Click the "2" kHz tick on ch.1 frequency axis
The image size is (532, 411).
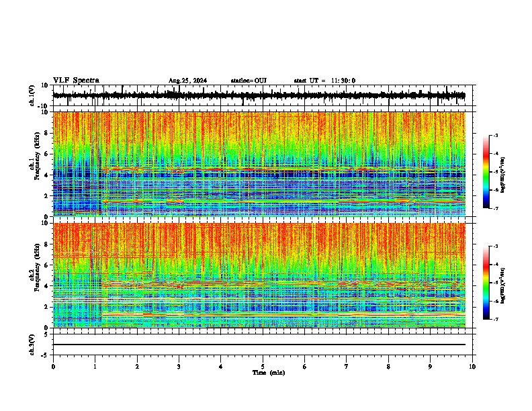click(x=47, y=195)
